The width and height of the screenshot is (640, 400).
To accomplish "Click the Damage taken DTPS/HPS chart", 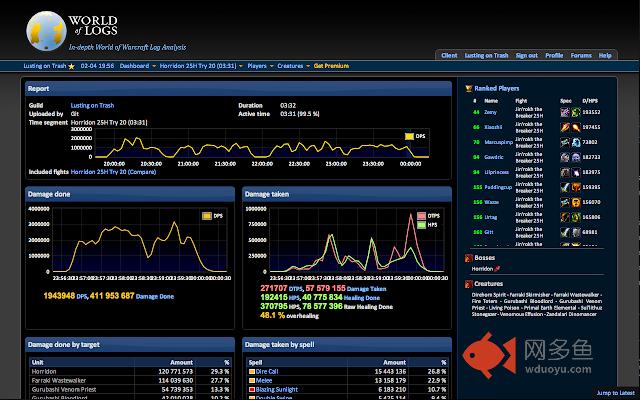I will click(357, 240).
